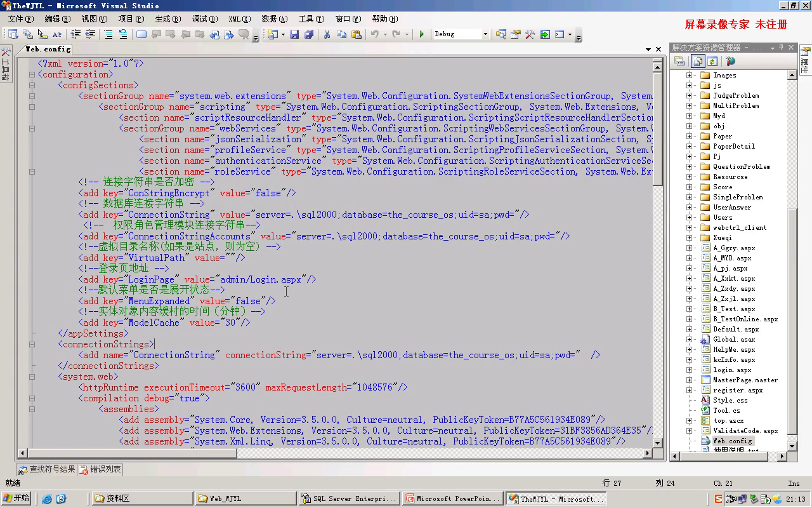Open the 帮助(H) menu

tap(385, 19)
